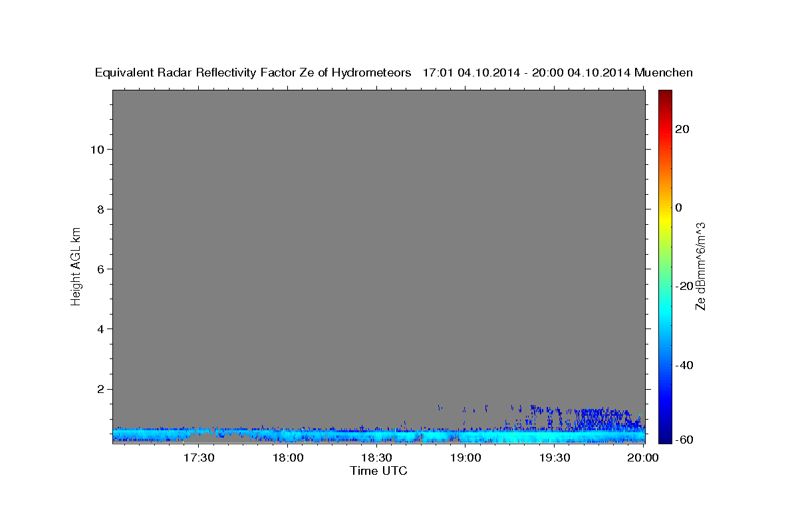Click the 17:30 time tick label
The height and width of the screenshot is (532, 798).
(x=199, y=458)
